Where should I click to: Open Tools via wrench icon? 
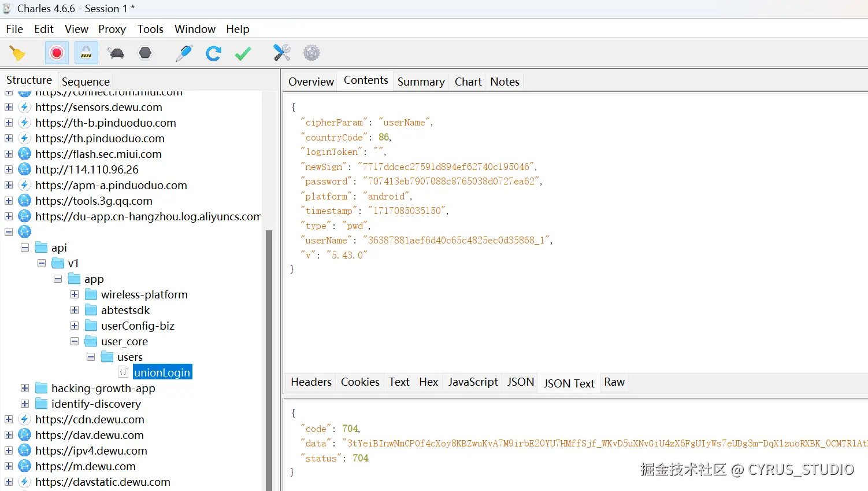(282, 53)
